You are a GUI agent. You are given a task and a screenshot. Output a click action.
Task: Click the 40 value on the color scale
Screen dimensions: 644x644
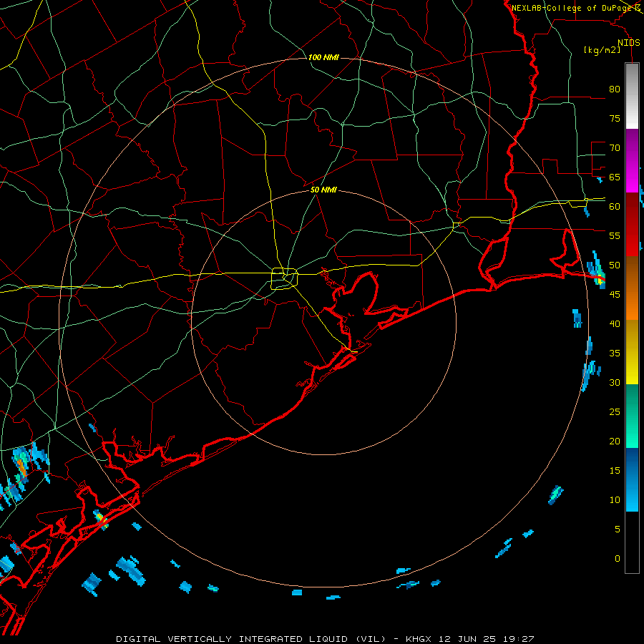click(615, 324)
